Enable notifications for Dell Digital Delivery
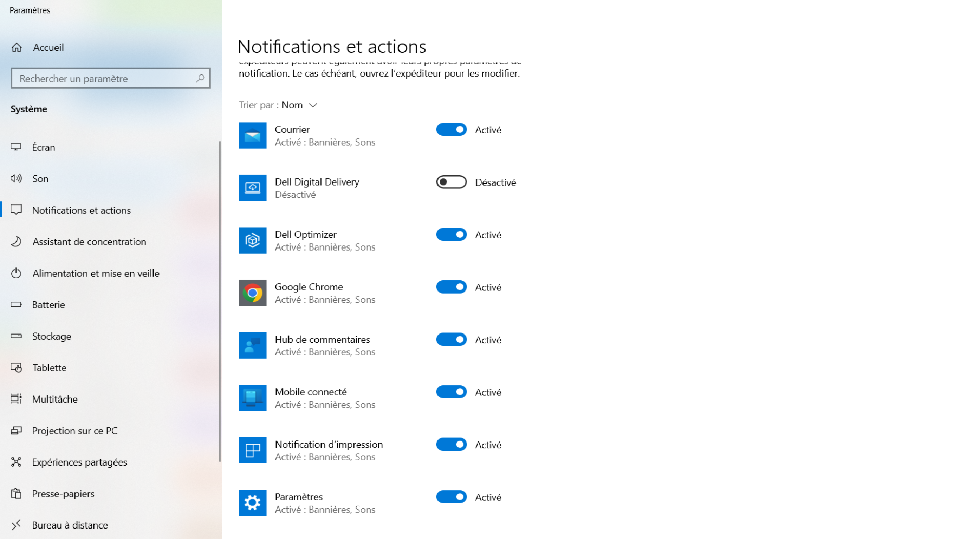The image size is (980, 539). click(451, 182)
